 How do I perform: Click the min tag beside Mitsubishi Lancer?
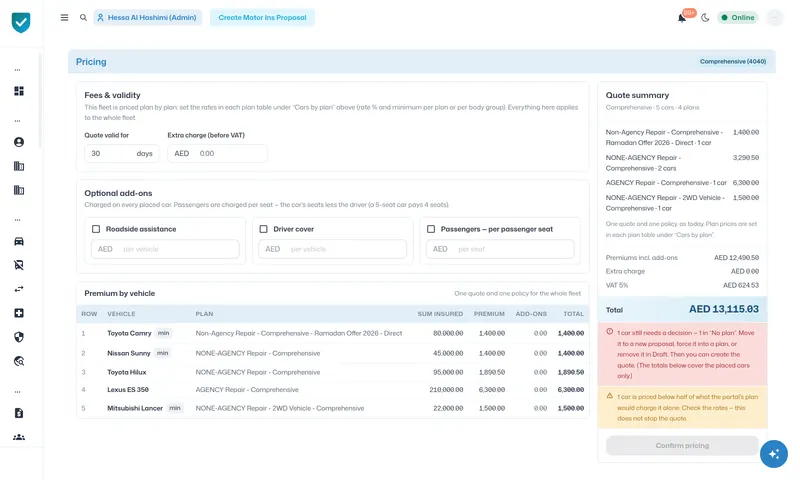175,408
